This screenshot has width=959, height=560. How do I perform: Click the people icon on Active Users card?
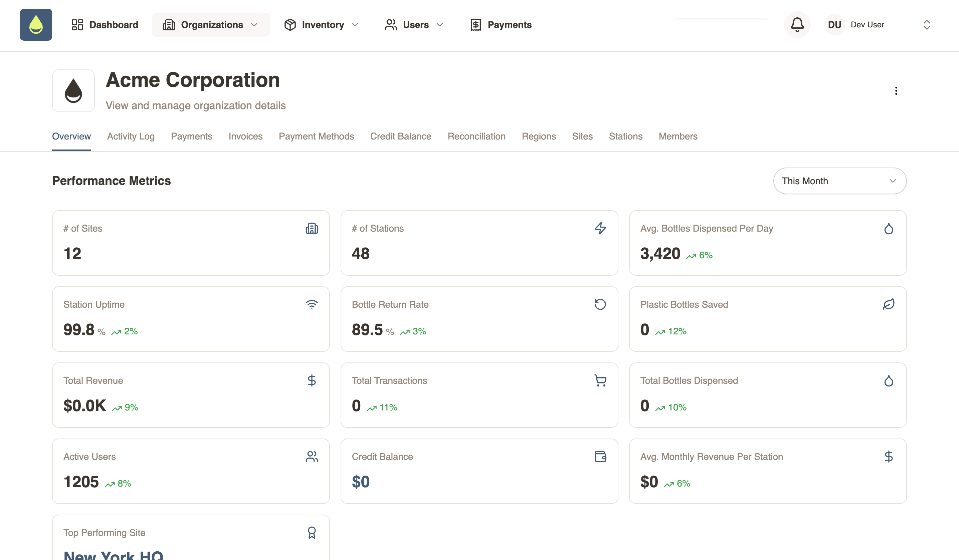pos(312,457)
